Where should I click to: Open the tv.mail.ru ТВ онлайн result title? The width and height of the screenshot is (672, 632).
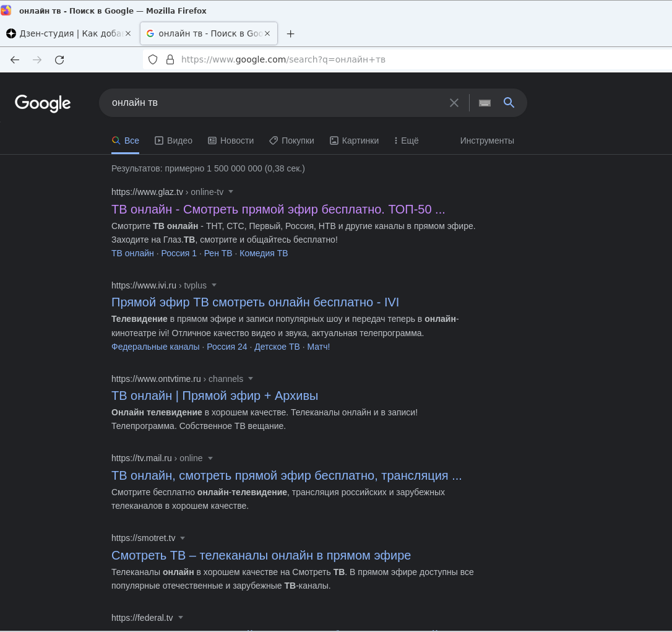[x=286, y=475]
